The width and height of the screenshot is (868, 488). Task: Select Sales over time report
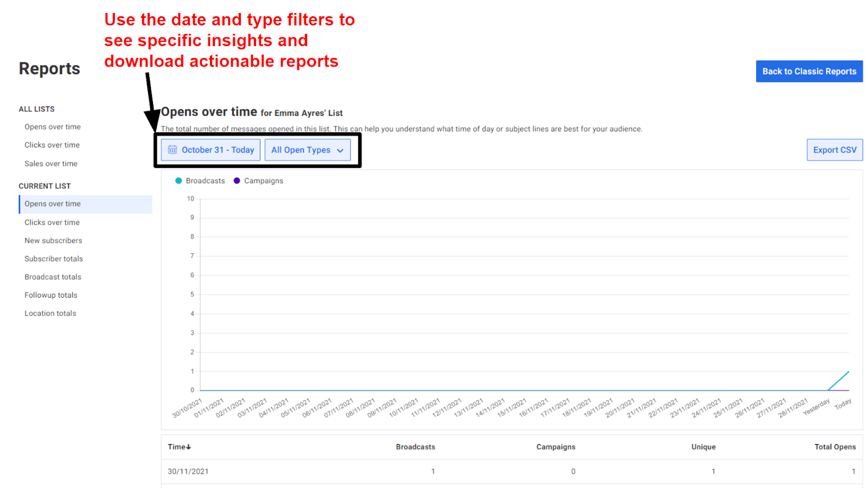(x=51, y=164)
